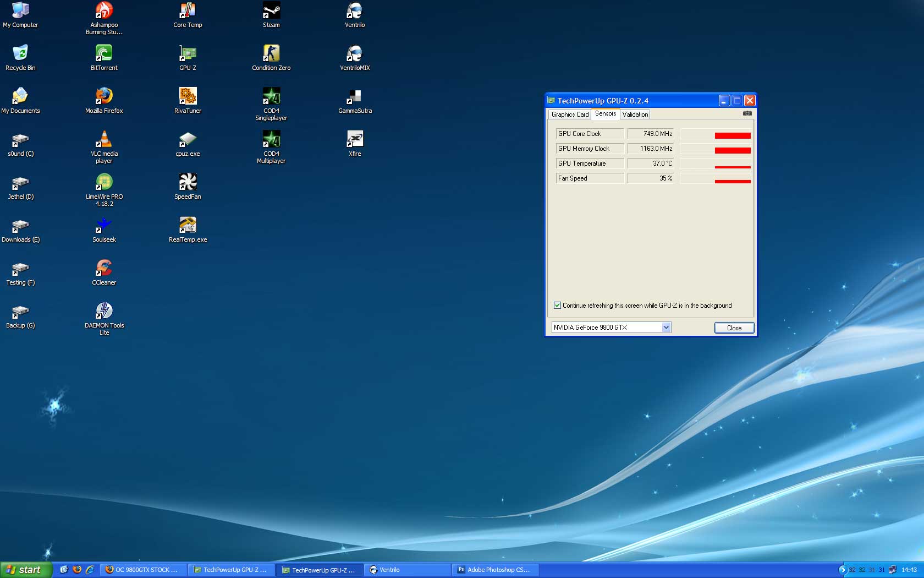Switch to the Validation tab
The height and width of the screenshot is (578, 924).
pos(635,114)
